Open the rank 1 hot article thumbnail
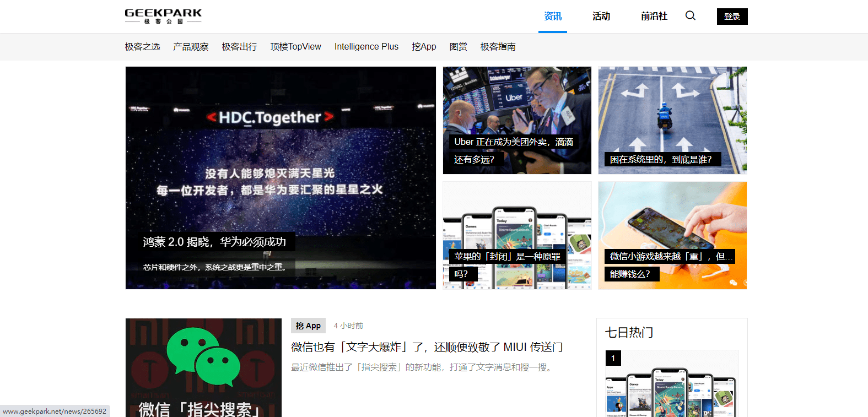 point(672,384)
